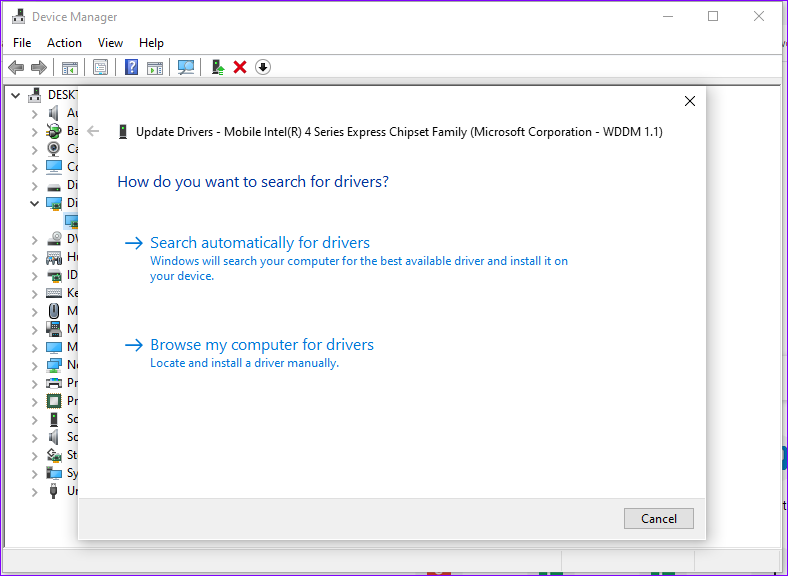Viewport: 788px width, 576px height.
Task: Expand the Au node chevron
Action: point(34,114)
